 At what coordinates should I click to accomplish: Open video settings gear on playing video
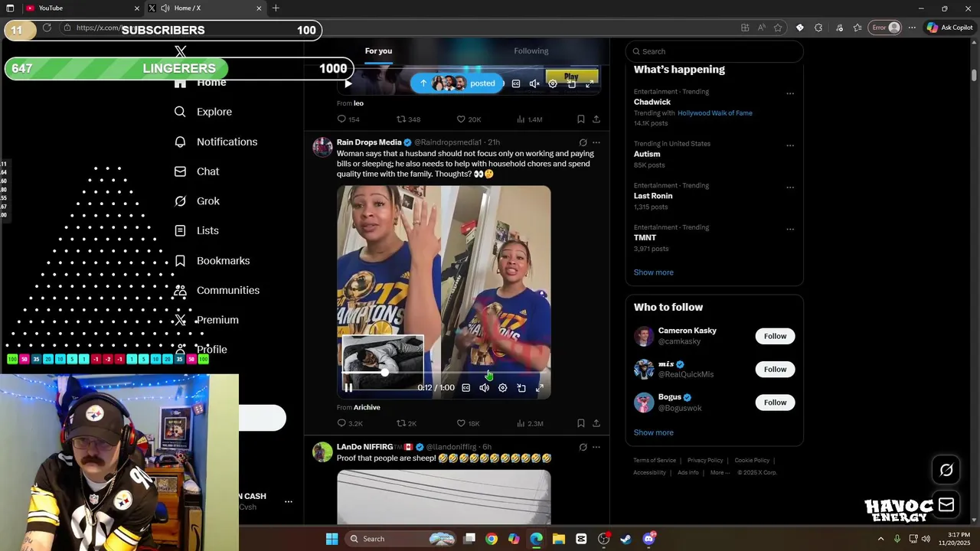click(x=502, y=388)
